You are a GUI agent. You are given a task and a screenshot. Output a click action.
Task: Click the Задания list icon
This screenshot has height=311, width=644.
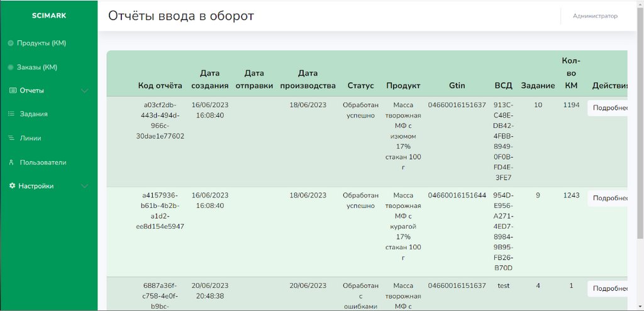tap(11, 114)
